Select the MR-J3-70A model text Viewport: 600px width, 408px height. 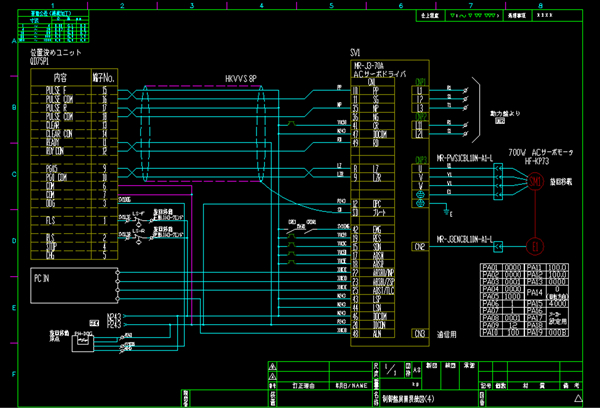tap(368, 66)
